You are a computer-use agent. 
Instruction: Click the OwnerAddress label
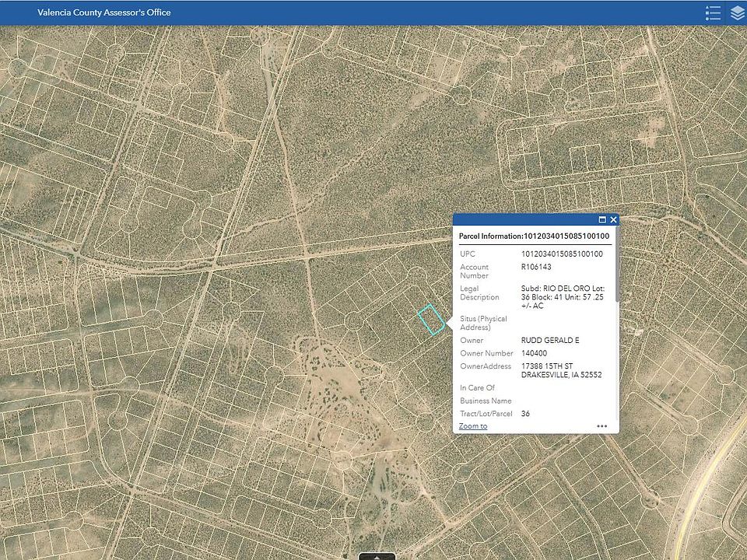point(486,366)
